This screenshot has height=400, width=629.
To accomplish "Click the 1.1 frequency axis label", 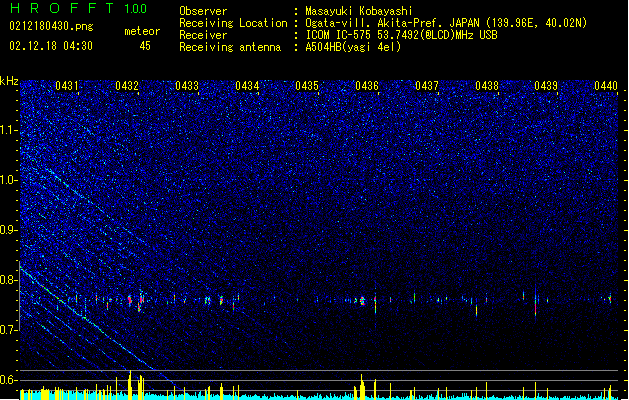I will (x=8, y=130).
